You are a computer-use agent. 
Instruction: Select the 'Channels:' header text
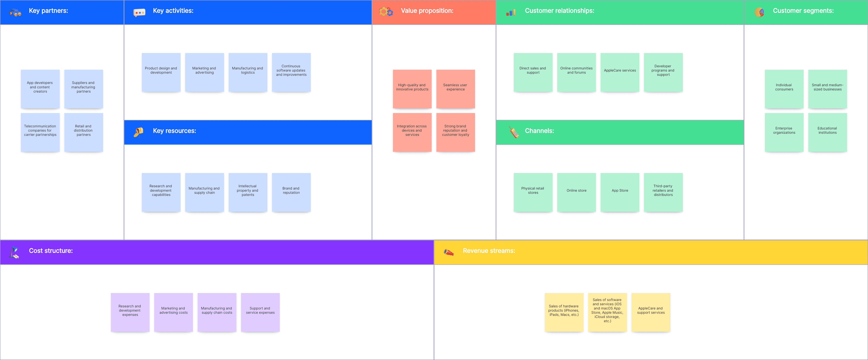coord(539,131)
